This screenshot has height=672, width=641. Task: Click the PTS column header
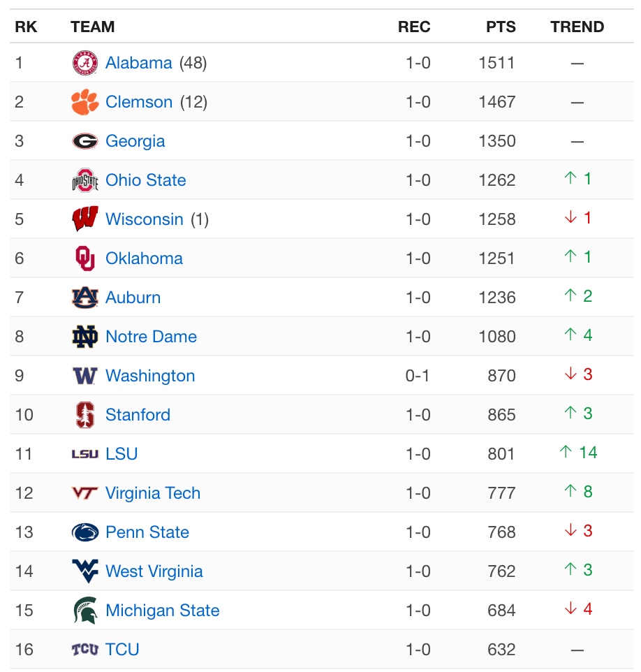pyautogui.click(x=501, y=27)
